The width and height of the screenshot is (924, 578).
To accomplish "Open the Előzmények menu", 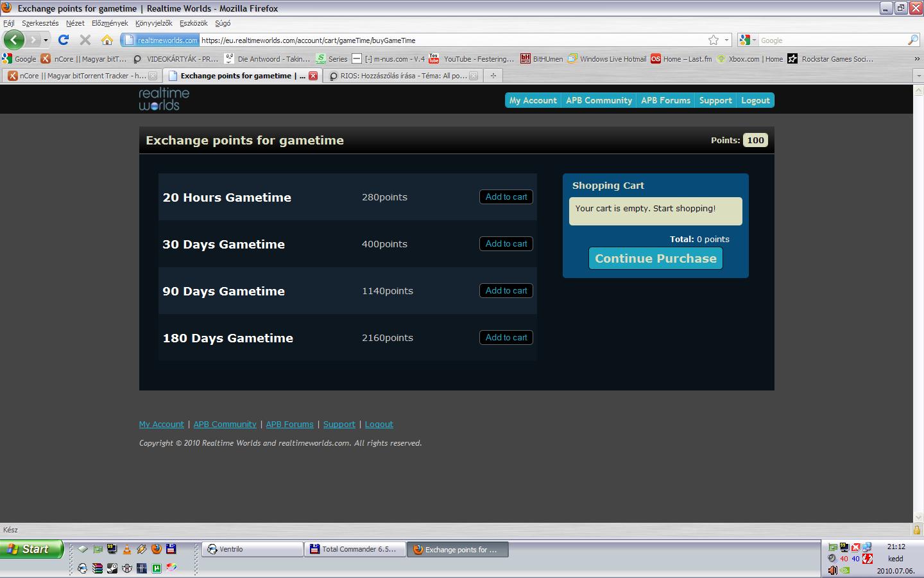I will [110, 23].
